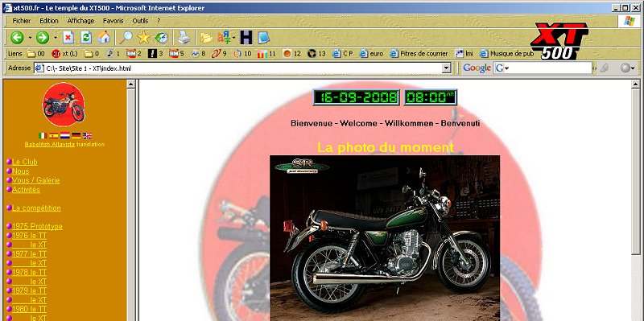The image size is (644, 321).
Task: Open the '1978 le TT' link
Action: (29, 272)
